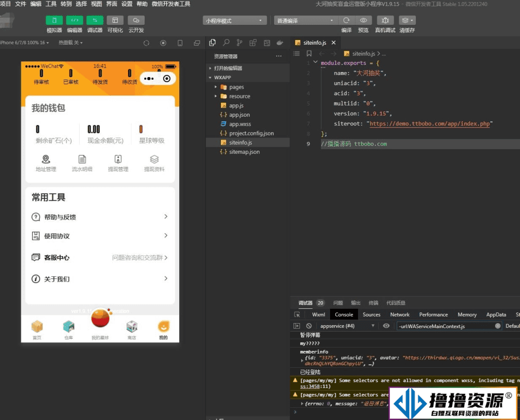The width and height of the screenshot is (520, 420).
Task: Click the simulator stop/record icon
Action: coord(163,43)
